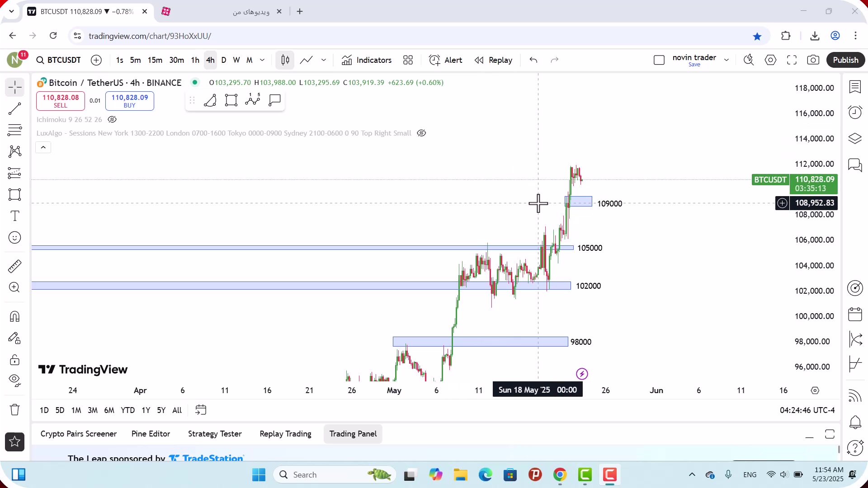Switch to 15m timeframe
The image size is (868, 488).
click(155, 60)
